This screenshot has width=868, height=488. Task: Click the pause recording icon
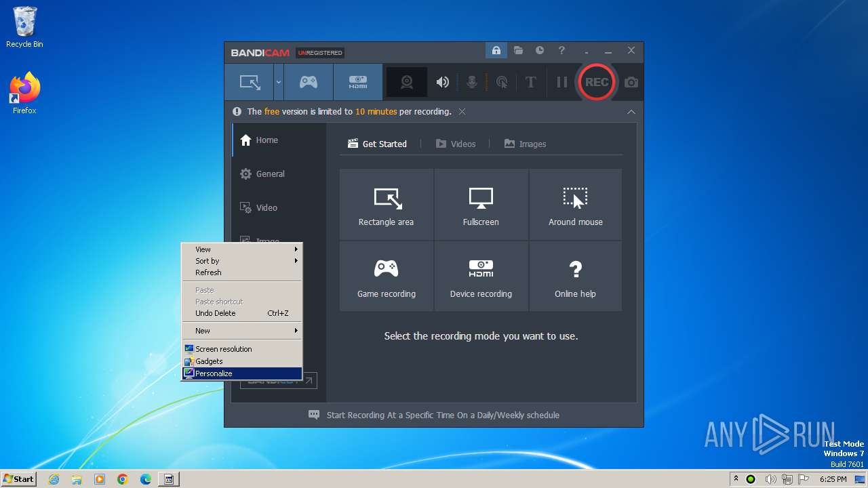[x=561, y=82]
